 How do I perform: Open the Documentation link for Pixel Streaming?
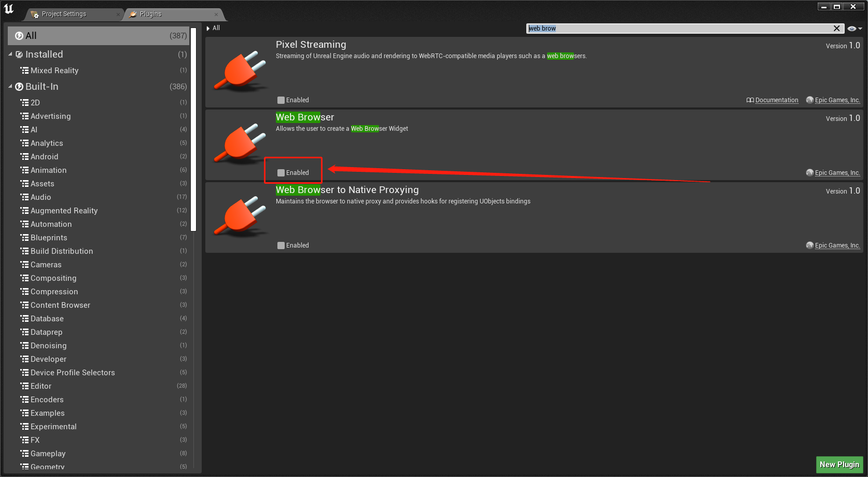point(777,100)
